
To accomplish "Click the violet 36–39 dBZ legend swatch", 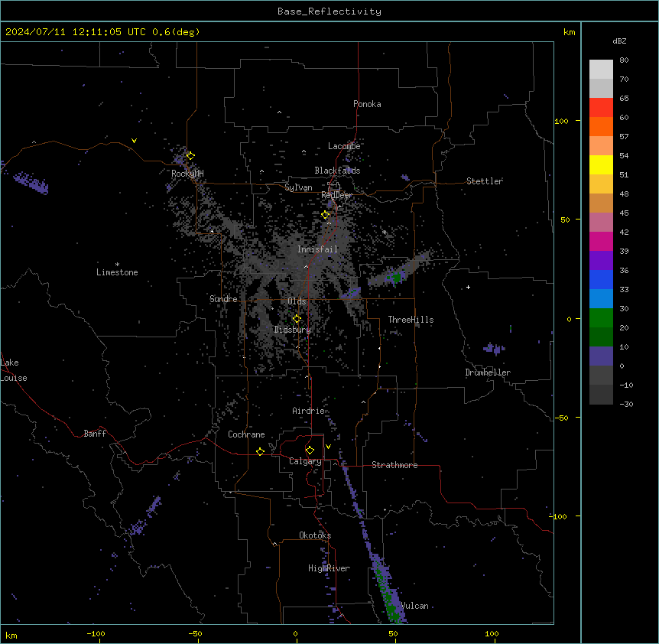I will pos(601,261).
